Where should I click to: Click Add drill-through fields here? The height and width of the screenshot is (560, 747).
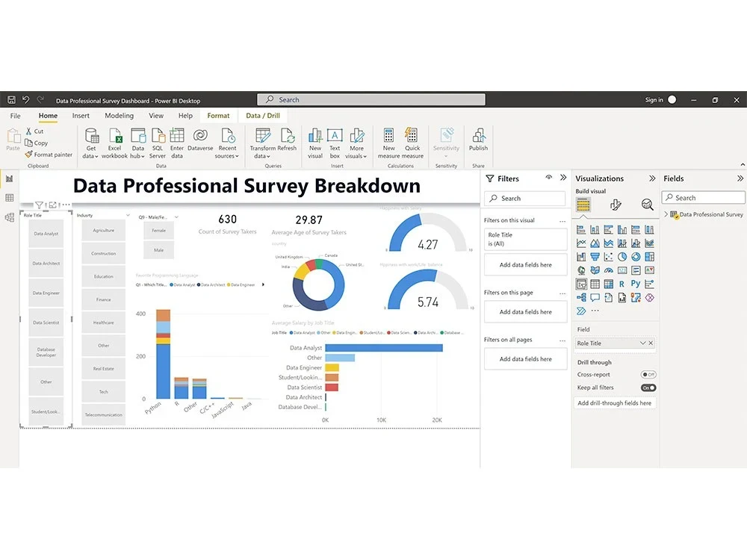[x=615, y=402]
